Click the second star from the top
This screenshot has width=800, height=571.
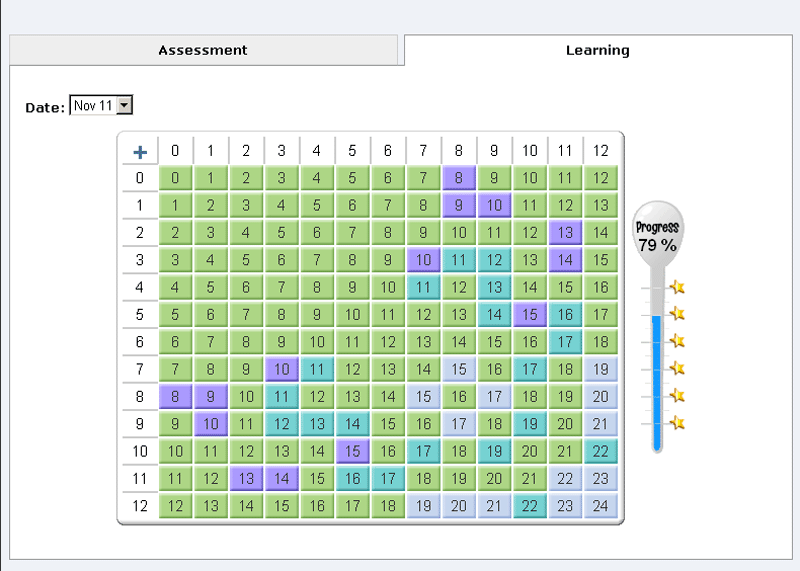(677, 313)
